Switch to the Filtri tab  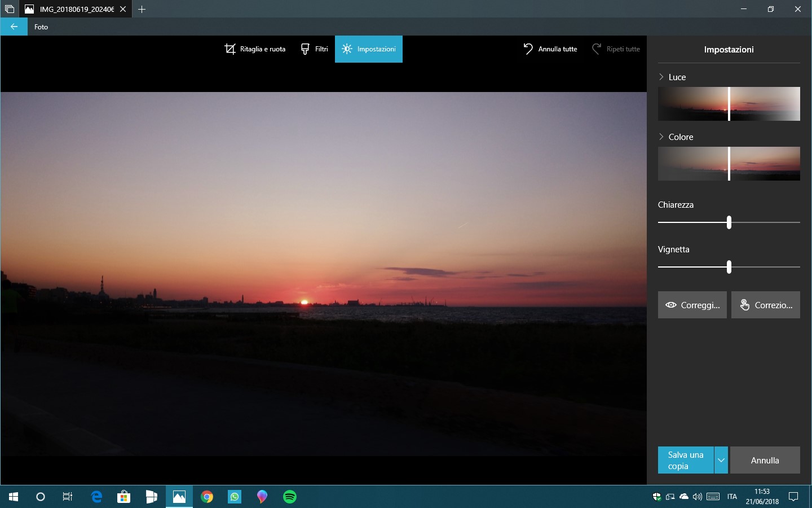[x=314, y=49]
